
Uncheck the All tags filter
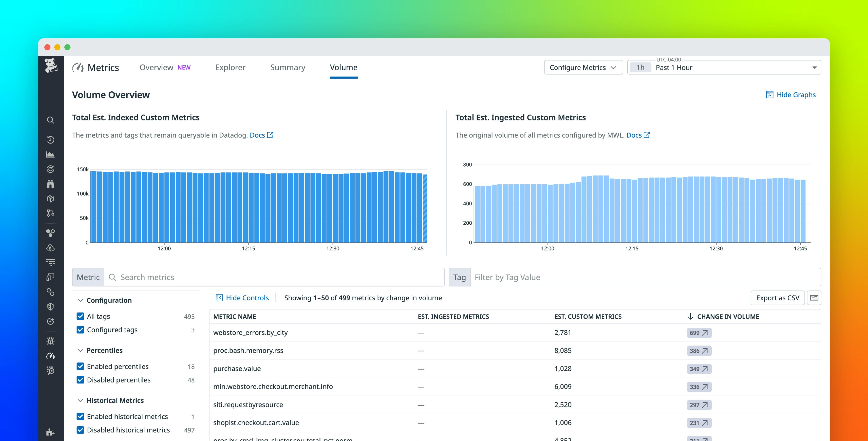(x=80, y=316)
